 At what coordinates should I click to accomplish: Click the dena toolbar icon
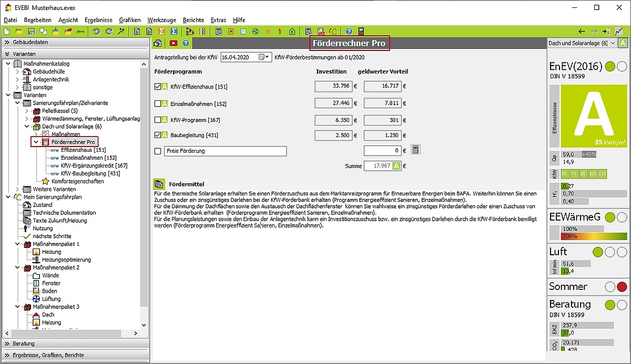click(81, 32)
